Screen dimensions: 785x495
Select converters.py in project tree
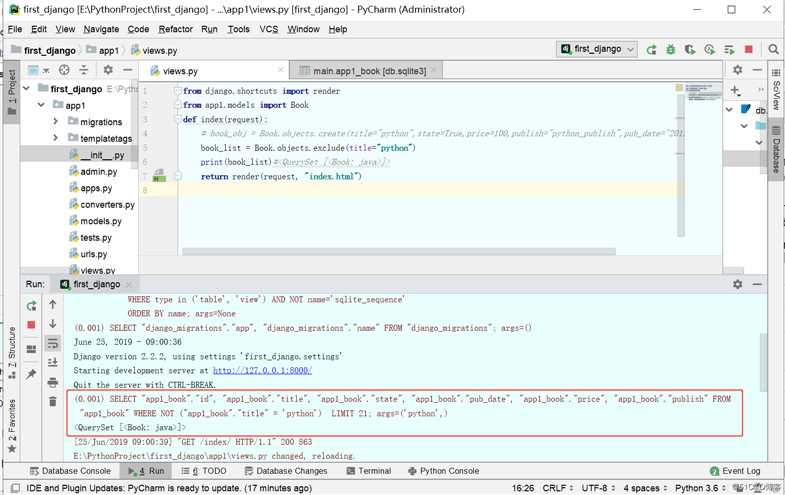pos(107,205)
